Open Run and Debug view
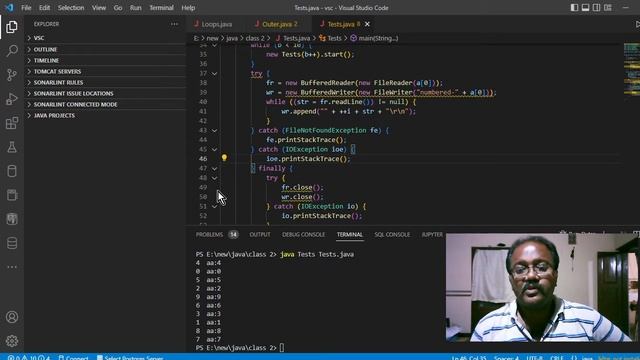Screen dimensions: 640x360 tap(12, 99)
